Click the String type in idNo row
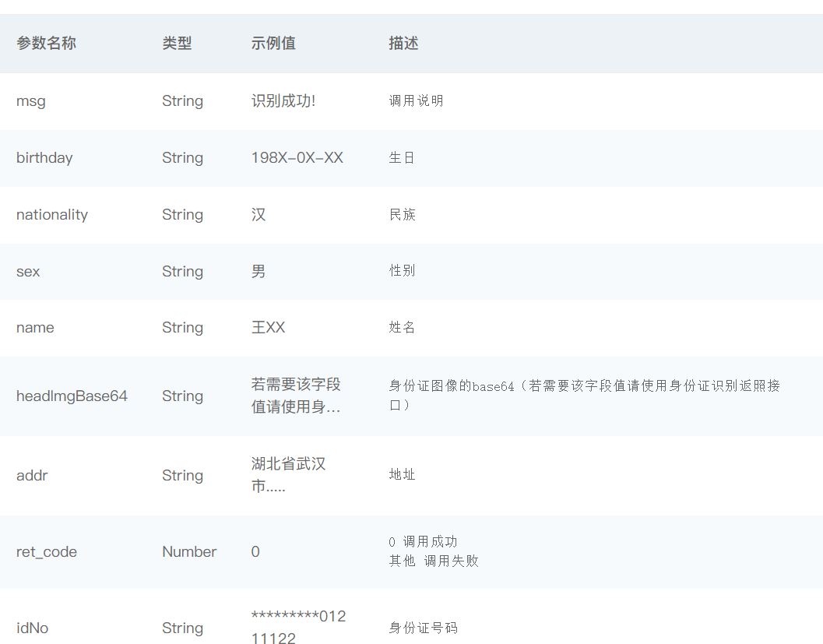The image size is (823, 644). pyautogui.click(x=183, y=628)
